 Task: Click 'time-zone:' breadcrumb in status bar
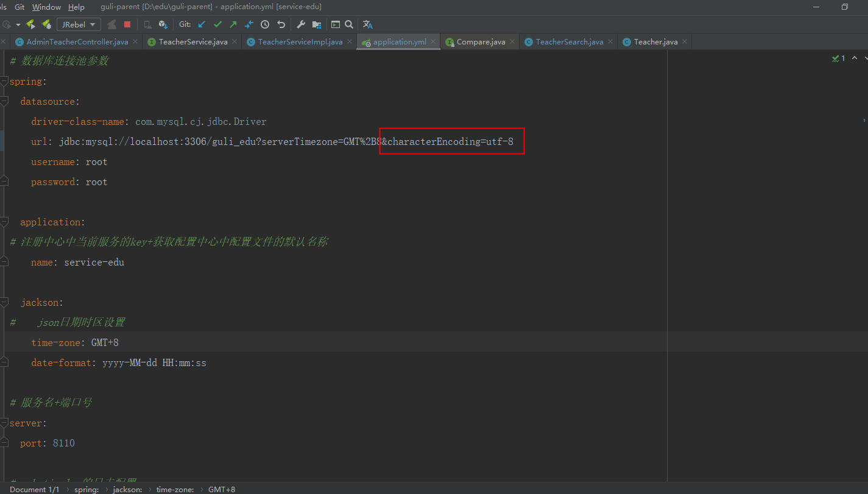point(175,490)
